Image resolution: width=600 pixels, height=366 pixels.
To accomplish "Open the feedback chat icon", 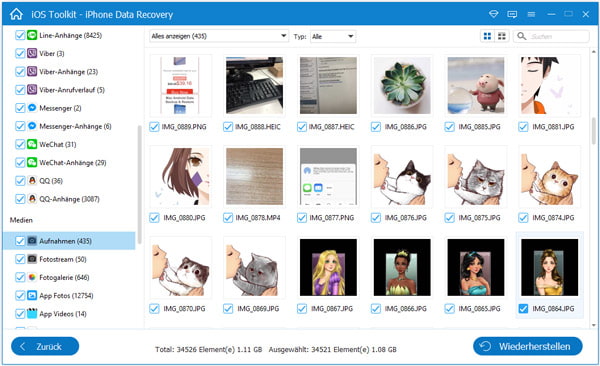I will pos(512,15).
